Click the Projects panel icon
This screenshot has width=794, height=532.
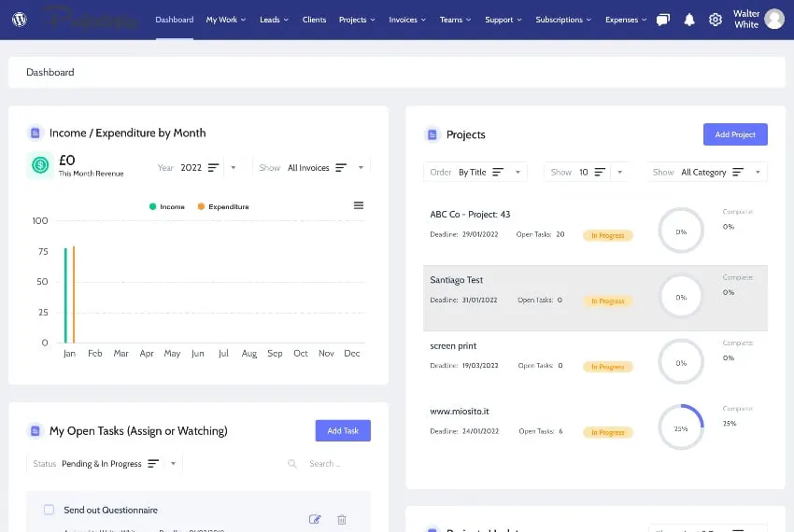(x=432, y=134)
